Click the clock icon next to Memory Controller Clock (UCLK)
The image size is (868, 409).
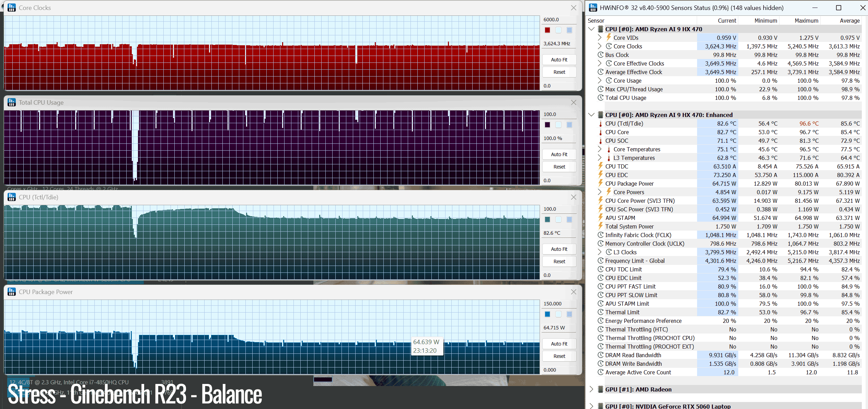[600, 244]
